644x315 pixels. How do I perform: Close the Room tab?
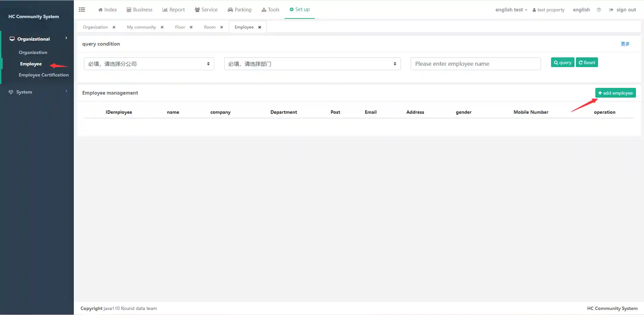click(x=221, y=27)
